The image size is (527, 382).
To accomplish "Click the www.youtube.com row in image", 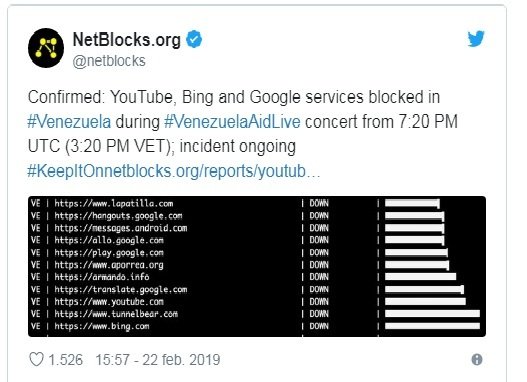I will click(255, 301).
